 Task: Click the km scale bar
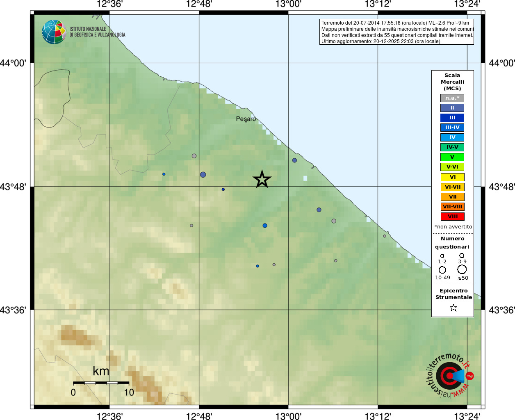pos(101,383)
